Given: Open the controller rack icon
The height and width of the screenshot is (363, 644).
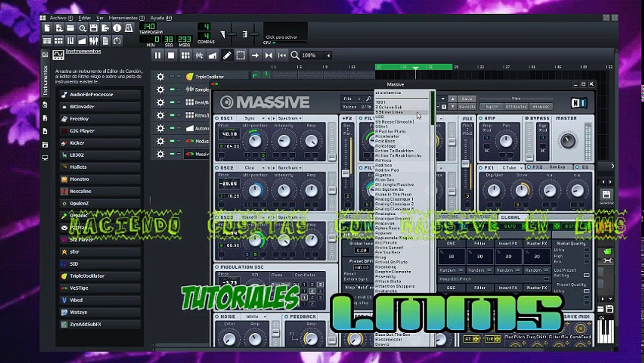Looking at the screenshot, I should tap(117, 41).
